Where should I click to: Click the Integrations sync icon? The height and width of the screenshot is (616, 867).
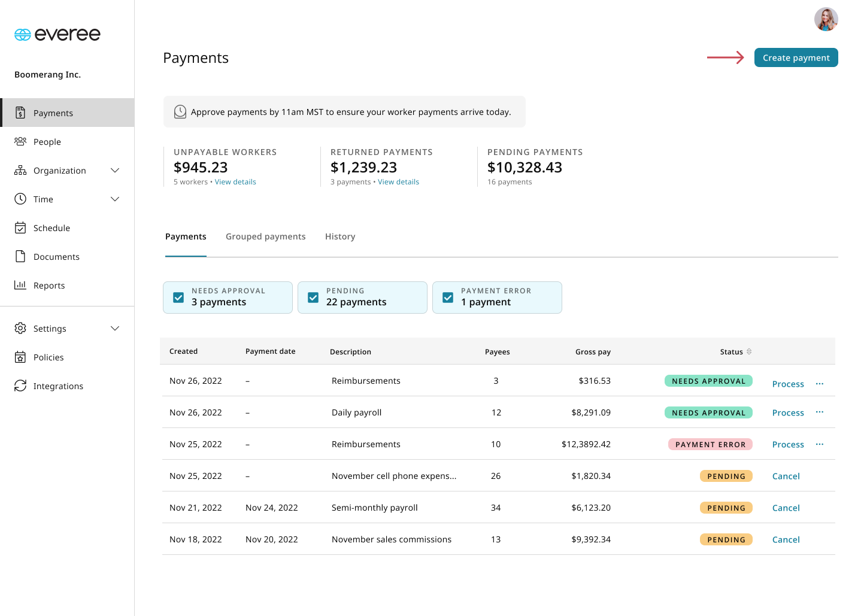click(20, 386)
